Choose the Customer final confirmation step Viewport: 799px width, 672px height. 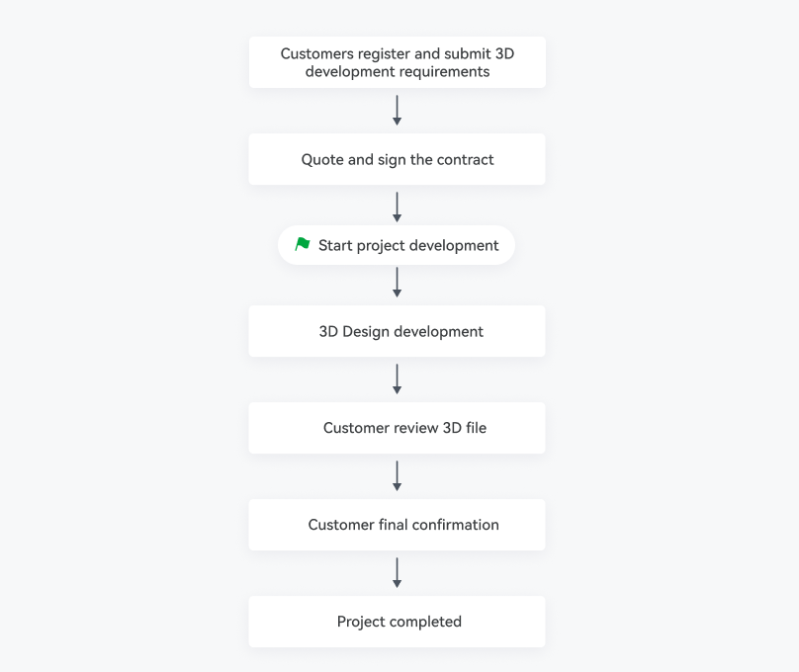click(x=397, y=525)
